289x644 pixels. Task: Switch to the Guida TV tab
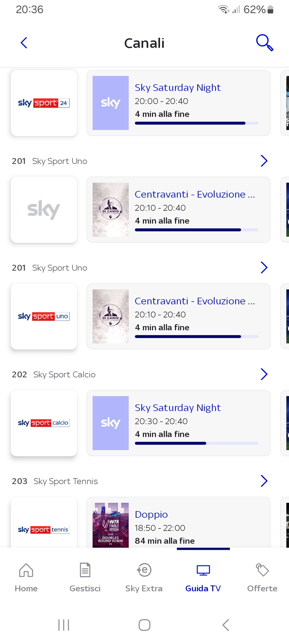tap(203, 578)
